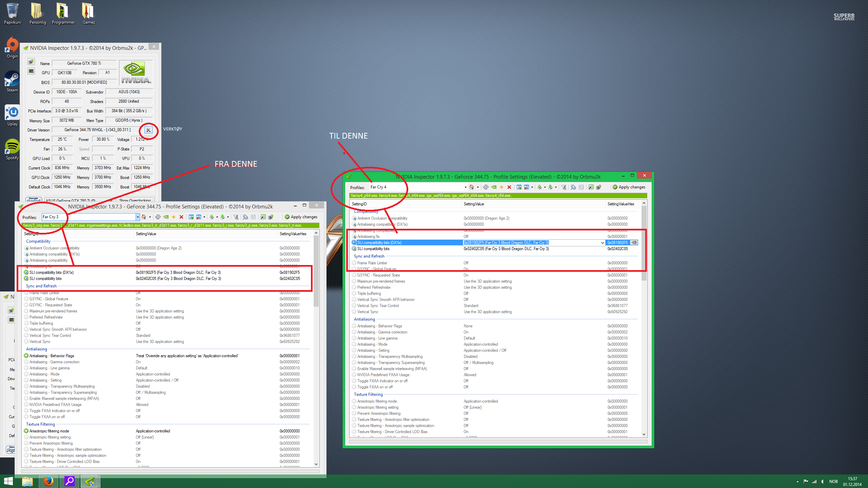
Task: Select 'Triple buffering' row in Far Cry 4 window
Action: tap(494, 293)
